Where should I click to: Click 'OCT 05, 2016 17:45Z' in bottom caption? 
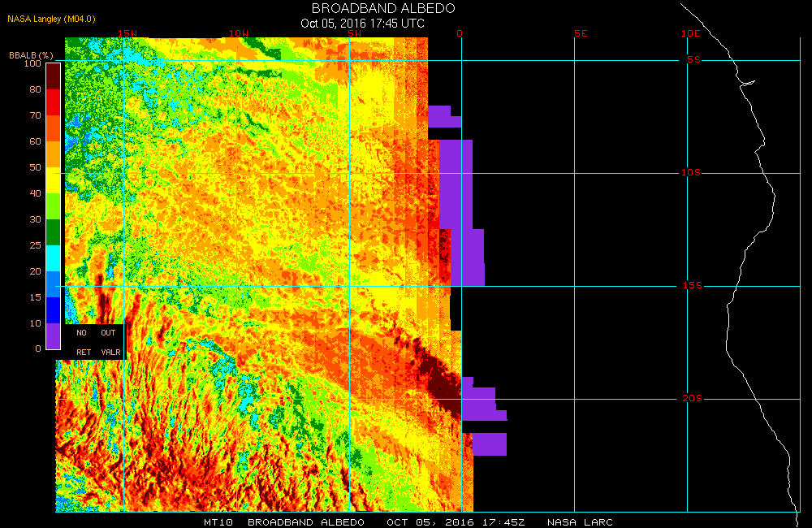coord(456,522)
